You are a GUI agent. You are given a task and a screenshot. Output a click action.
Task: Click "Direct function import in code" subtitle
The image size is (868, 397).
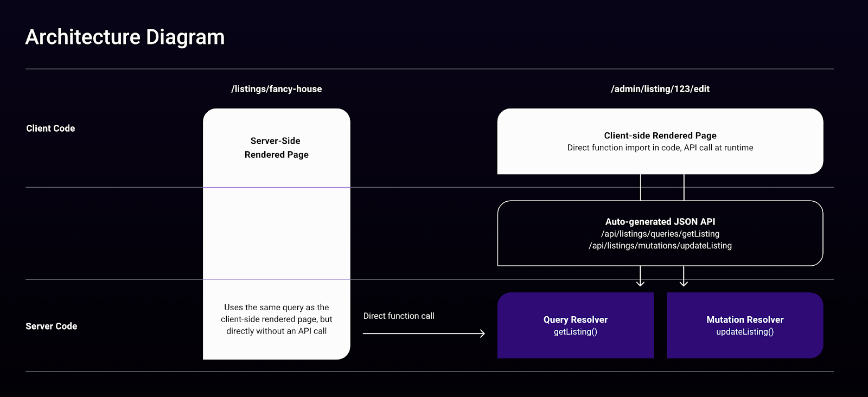660,148
